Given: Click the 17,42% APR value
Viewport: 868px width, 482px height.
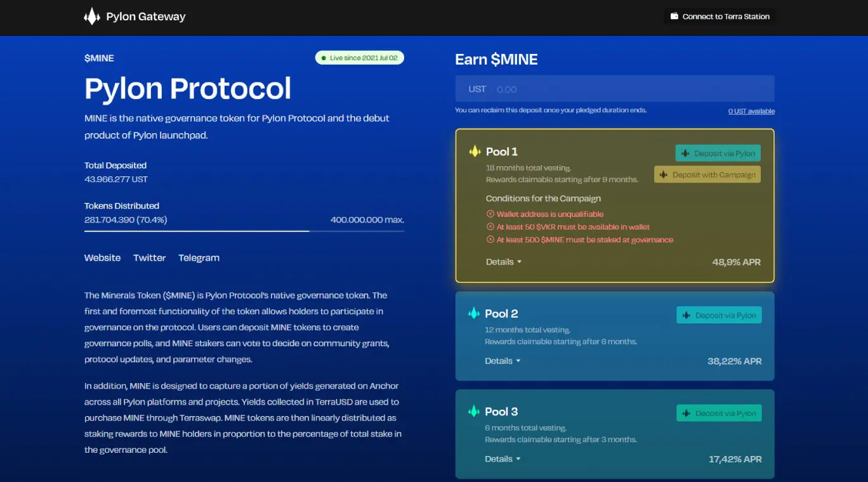Looking at the screenshot, I should coord(735,459).
